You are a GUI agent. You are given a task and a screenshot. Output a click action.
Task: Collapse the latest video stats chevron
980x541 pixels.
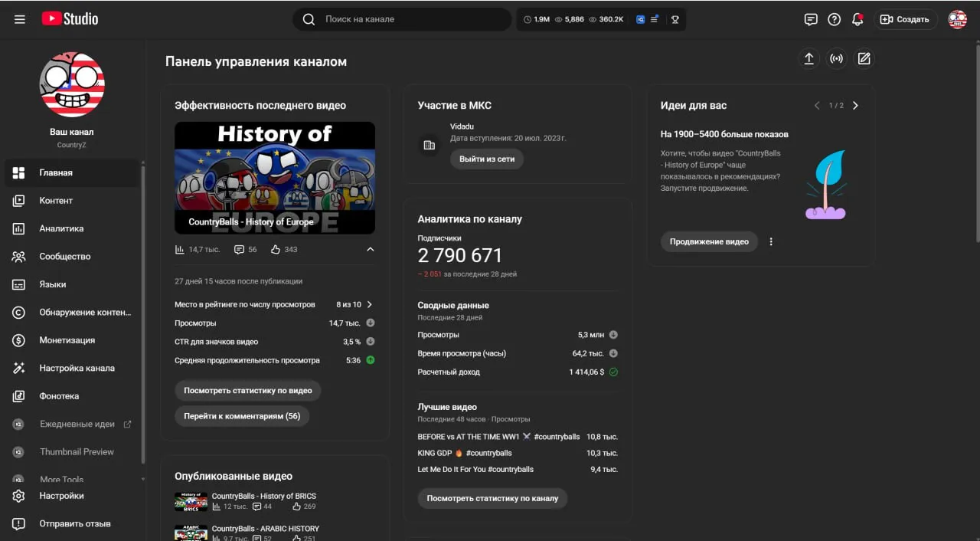[371, 249]
